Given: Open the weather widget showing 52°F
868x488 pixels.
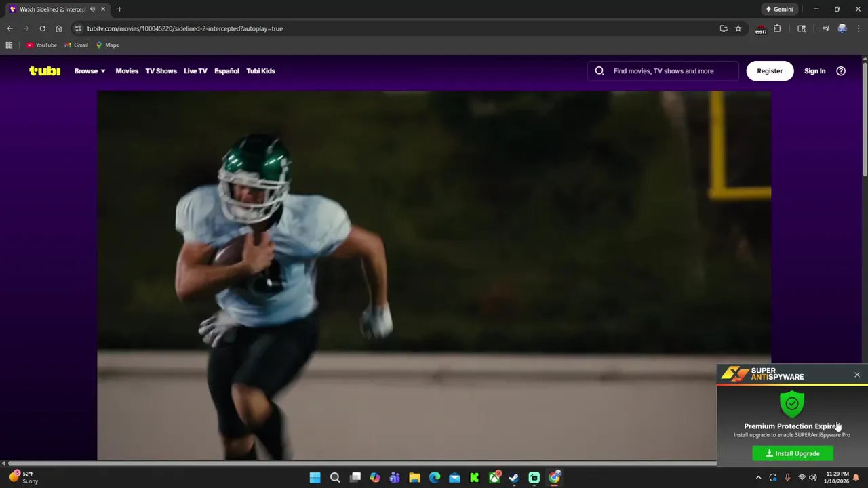Looking at the screenshot, I should click(x=24, y=477).
